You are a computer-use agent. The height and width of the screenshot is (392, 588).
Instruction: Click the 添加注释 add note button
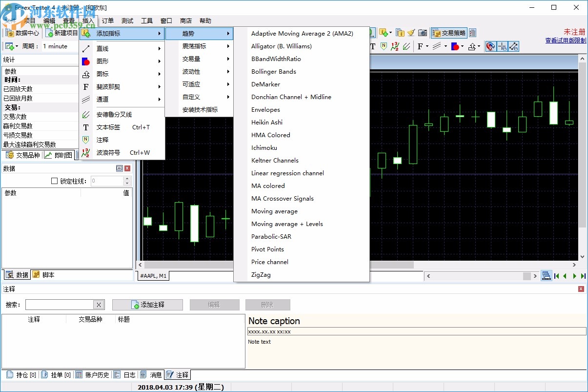148,305
